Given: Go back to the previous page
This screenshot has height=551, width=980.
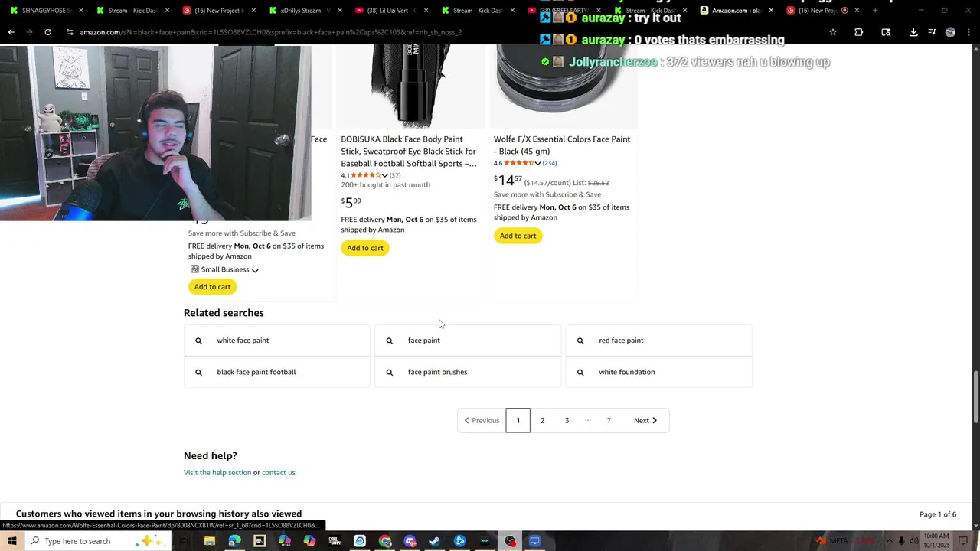Looking at the screenshot, I should click(11, 32).
